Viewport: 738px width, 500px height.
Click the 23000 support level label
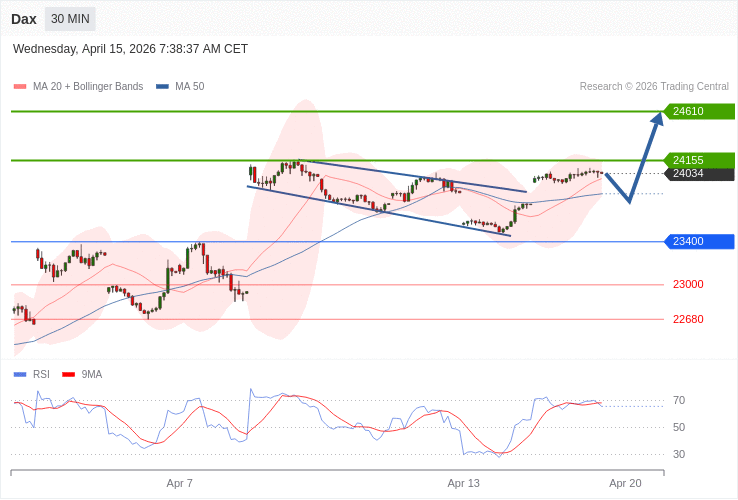click(688, 284)
